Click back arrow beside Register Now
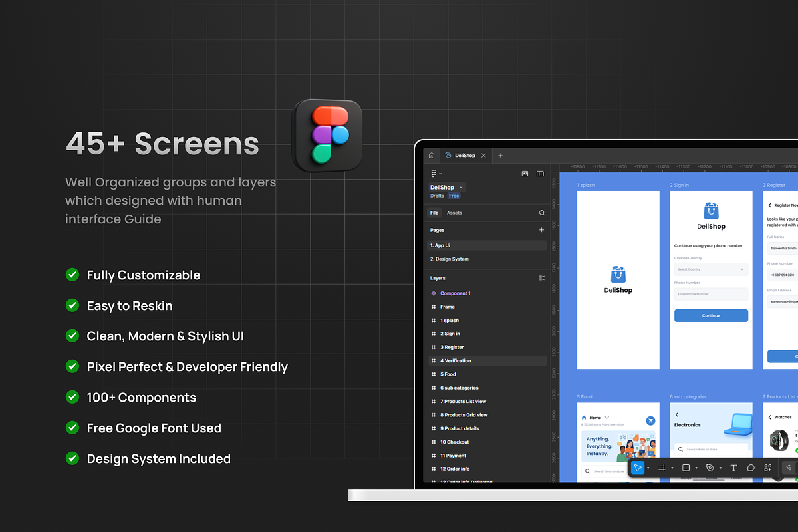The width and height of the screenshot is (798, 532). pos(770,205)
